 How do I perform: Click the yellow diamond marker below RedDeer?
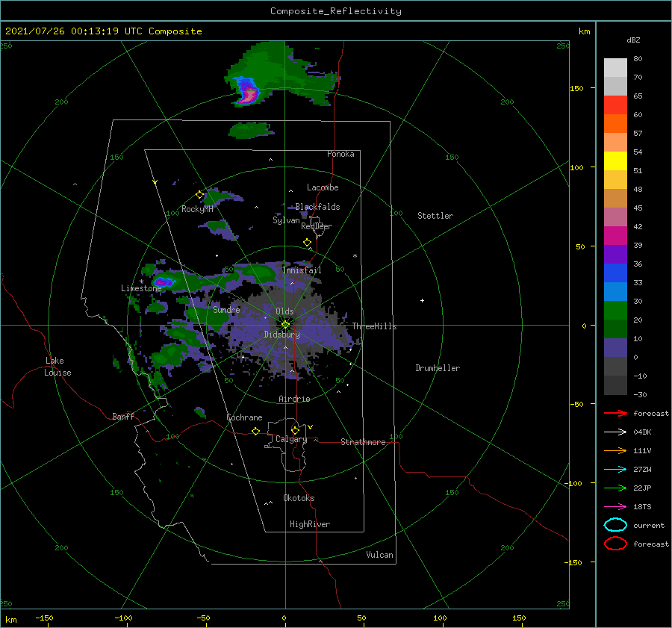click(x=308, y=243)
